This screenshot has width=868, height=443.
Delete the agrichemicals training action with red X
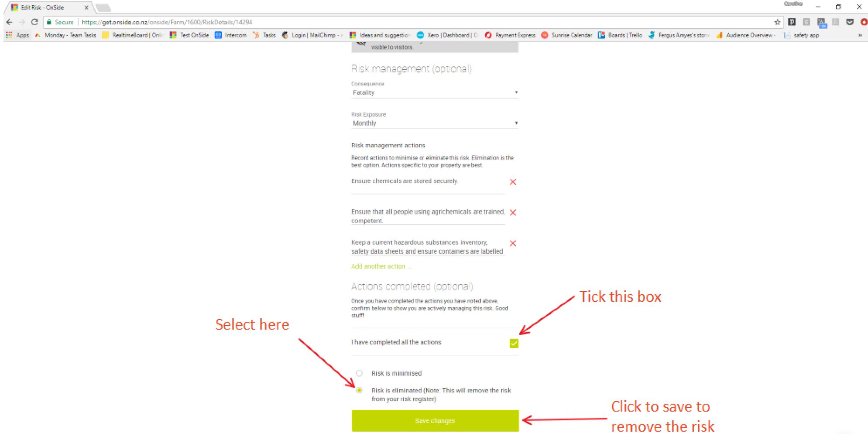pyautogui.click(x=513, y=212)
